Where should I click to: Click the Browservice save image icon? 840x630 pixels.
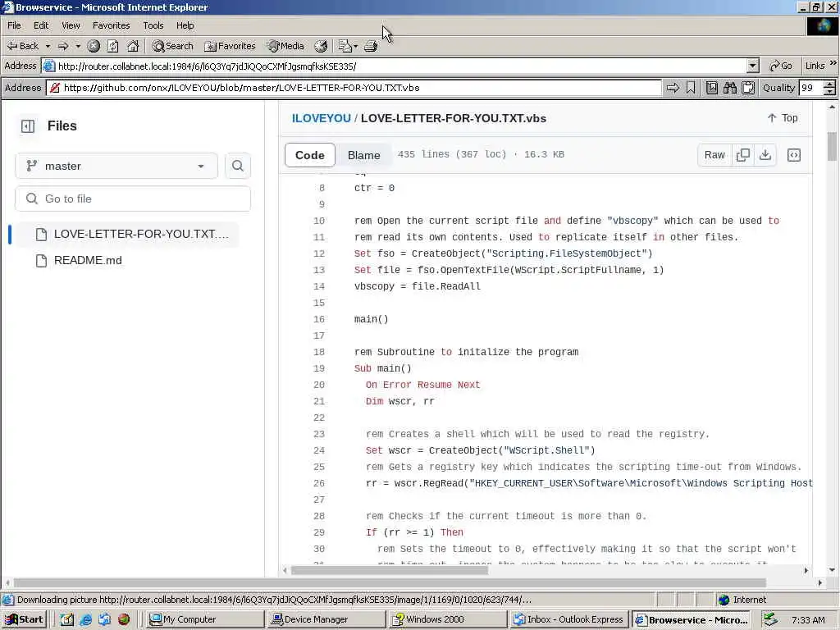coord(712,88)
